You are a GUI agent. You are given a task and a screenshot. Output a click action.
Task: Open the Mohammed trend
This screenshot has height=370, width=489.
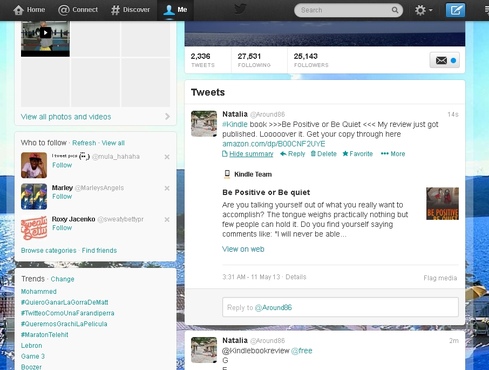39,291
